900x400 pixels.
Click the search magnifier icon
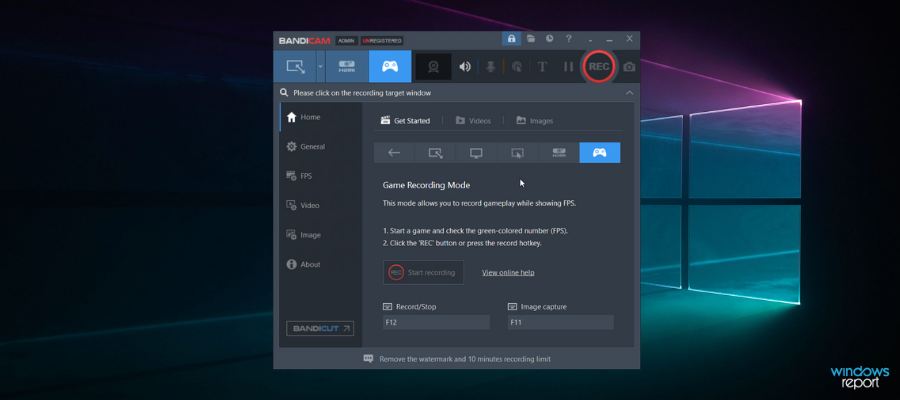pos(284,92)
